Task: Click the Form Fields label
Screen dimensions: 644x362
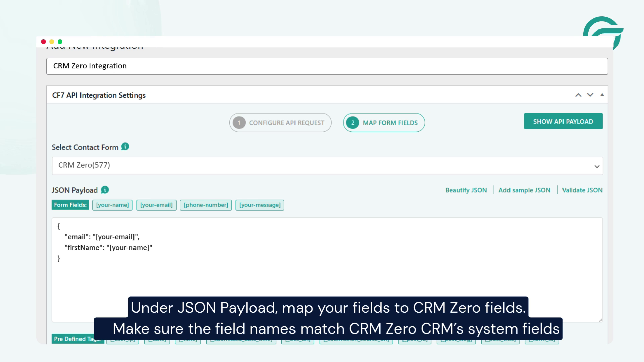Action: click(70, 205)
